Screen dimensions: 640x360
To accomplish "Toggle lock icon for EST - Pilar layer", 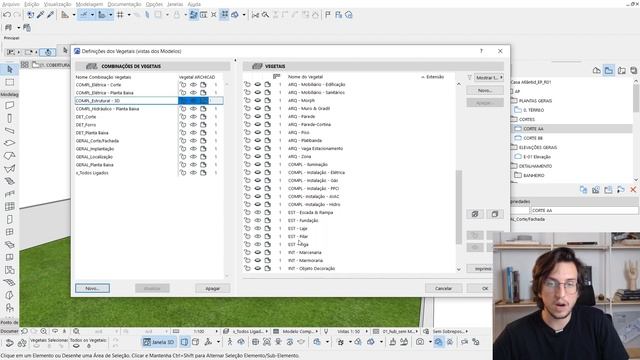I will (247, 236).
